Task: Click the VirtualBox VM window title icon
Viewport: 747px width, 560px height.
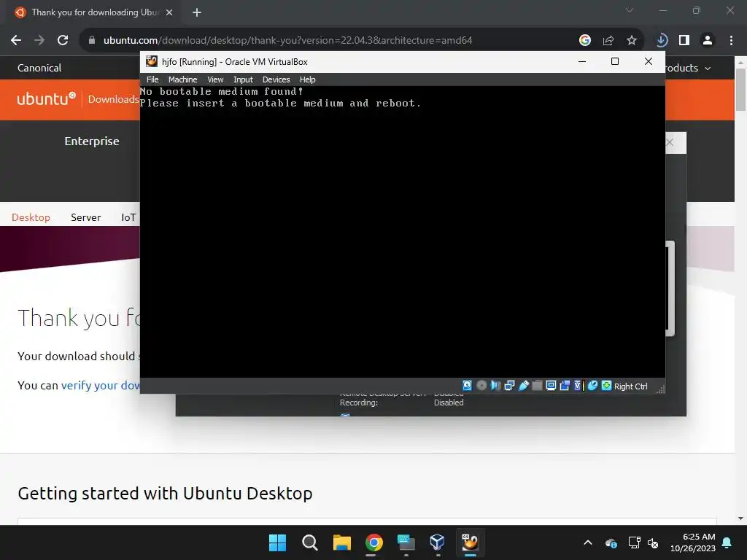Action: pos(152,61)
